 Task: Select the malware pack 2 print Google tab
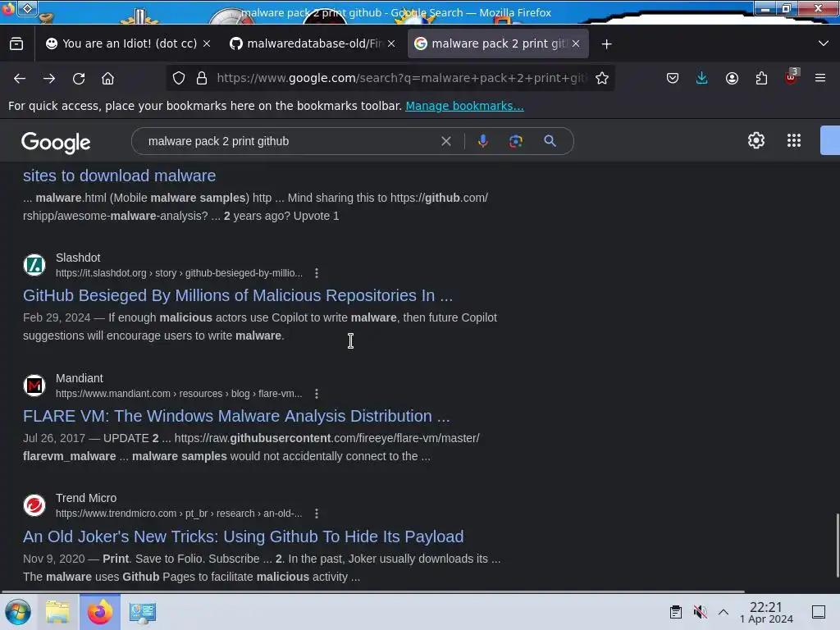(491, 43)
